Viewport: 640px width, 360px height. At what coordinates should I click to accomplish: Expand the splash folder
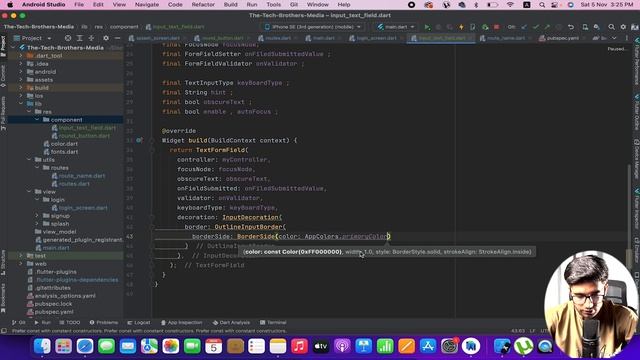point(37,224)
